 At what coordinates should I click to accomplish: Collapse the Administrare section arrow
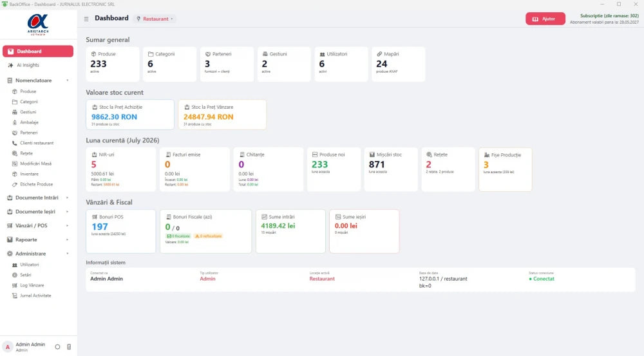point(68,254)
